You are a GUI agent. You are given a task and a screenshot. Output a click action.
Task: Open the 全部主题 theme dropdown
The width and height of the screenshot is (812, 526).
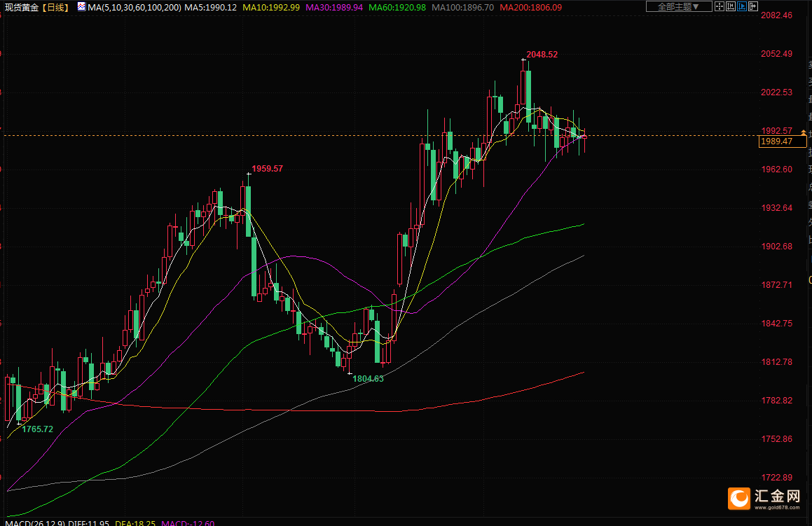click(678, 6)
